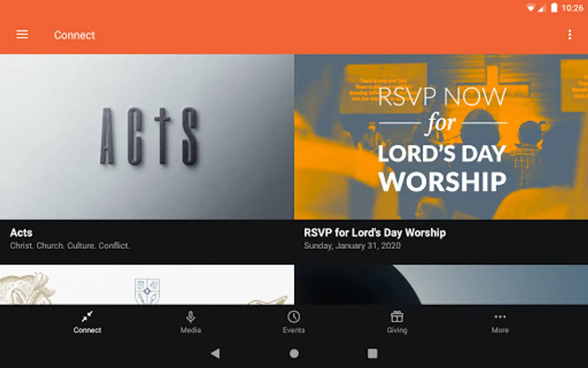Screen dimensions: 588x368
Task: Go back with Android back triangle
Action: pyautogui.click(x=215, y=353)
